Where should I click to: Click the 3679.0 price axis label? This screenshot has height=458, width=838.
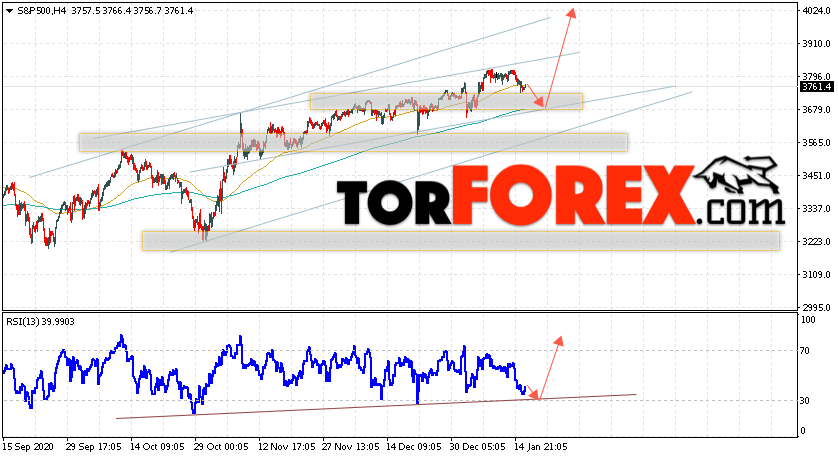[x=816, y=110]
